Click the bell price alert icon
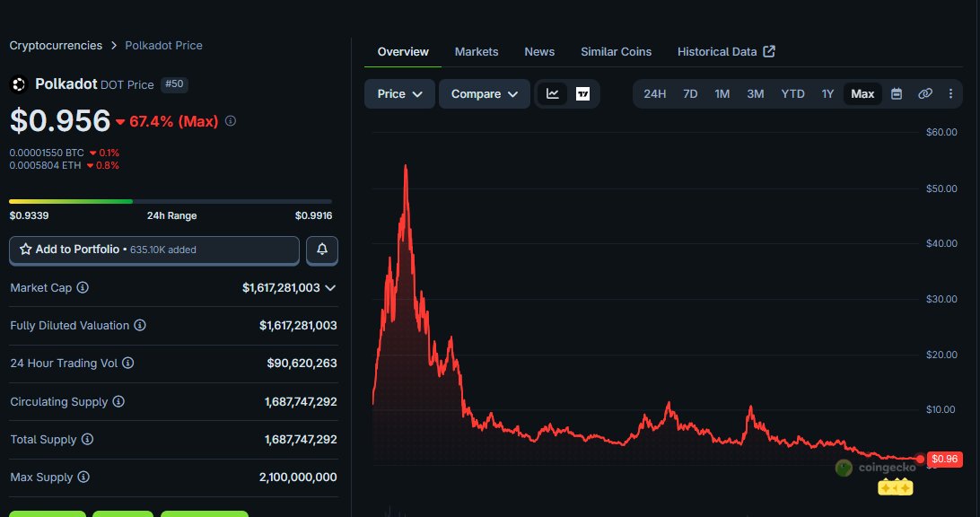This screenshot has height=517, width=980. [x=322, y=250]
